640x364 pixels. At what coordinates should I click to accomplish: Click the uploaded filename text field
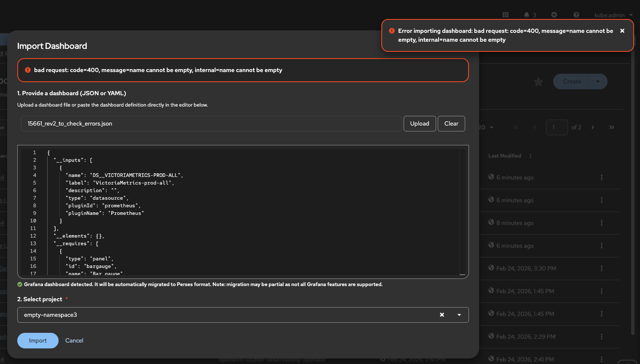(x=211, y=123)
